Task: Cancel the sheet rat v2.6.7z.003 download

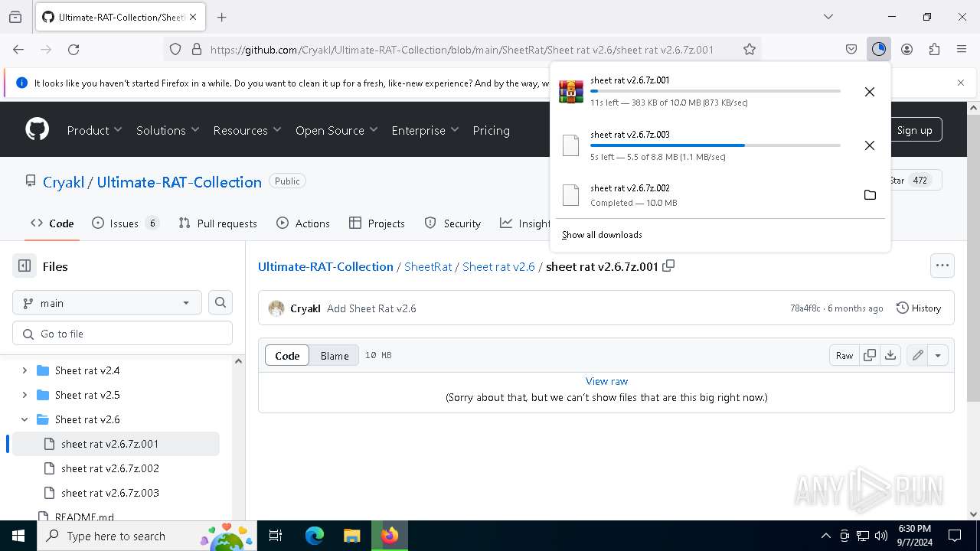Action: [870, 145]
